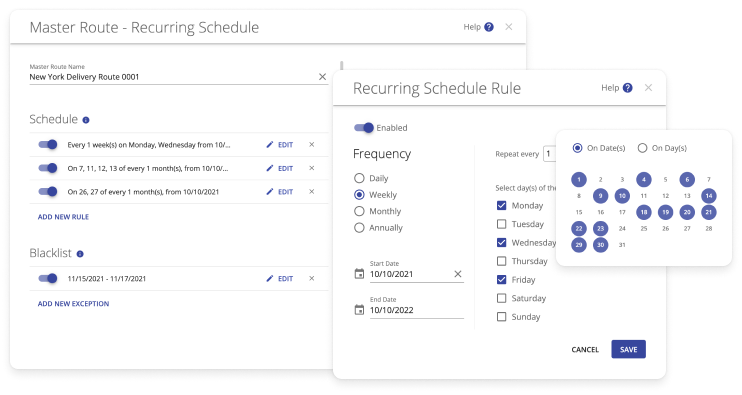Image resolution: width=742 pixels, height=395 pixels.
Task: Close the Master Route Recurring Schedule dialog
Action: point(509,27)
